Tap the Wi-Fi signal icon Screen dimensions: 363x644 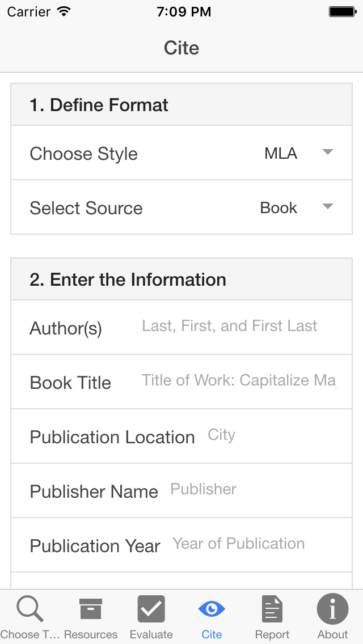pos(64,12)
